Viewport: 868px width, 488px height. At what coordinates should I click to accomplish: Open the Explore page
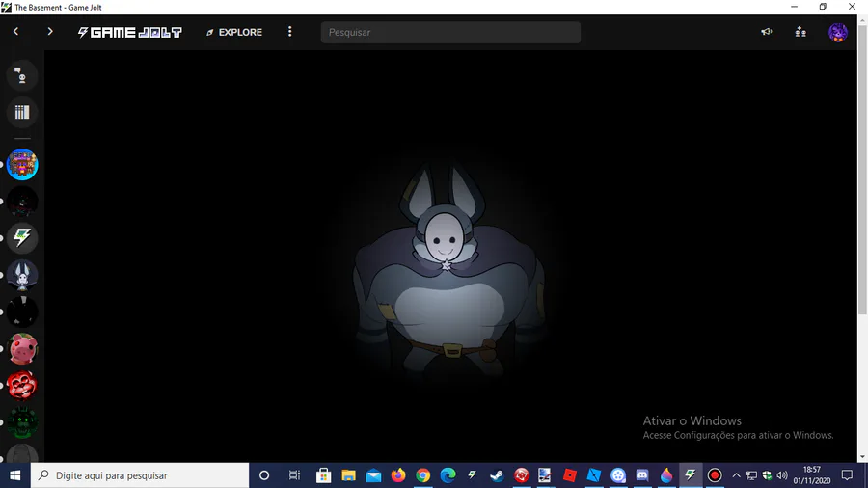coord(234,32)
